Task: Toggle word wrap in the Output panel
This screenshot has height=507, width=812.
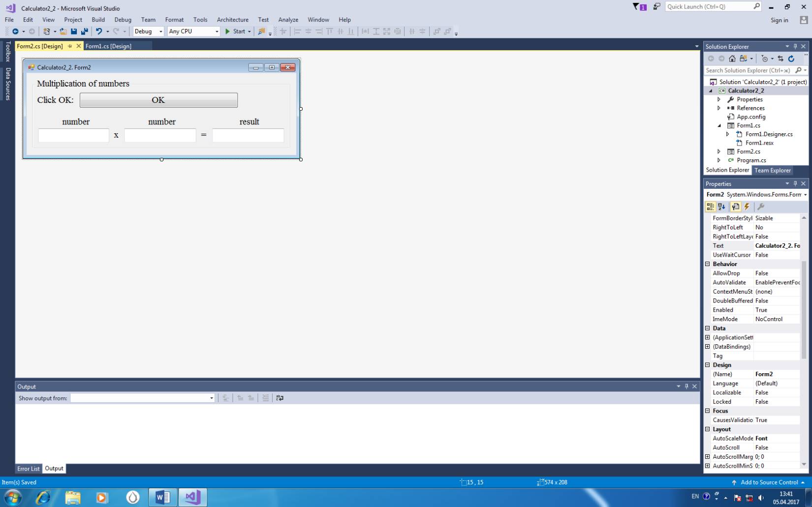Action: [x=280, y=398]
